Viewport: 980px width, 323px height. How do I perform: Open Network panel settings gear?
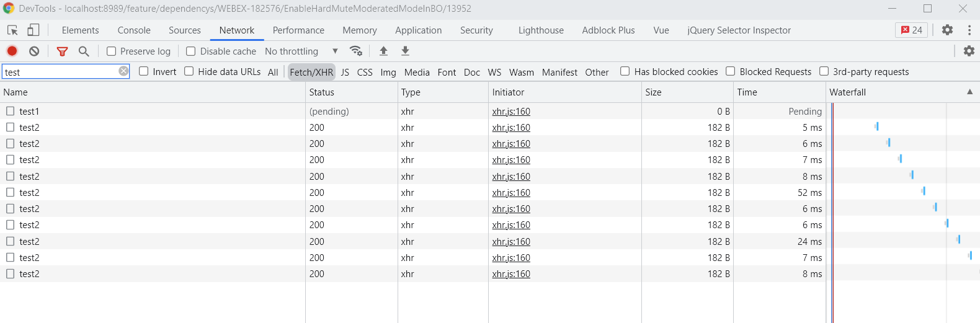point(969,51)
